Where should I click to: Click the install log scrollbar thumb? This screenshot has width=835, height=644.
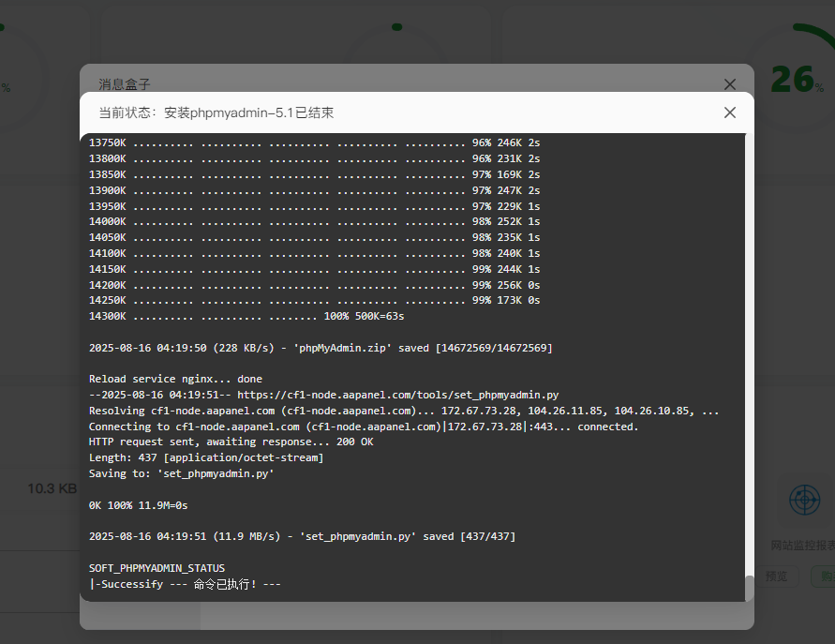749,588
